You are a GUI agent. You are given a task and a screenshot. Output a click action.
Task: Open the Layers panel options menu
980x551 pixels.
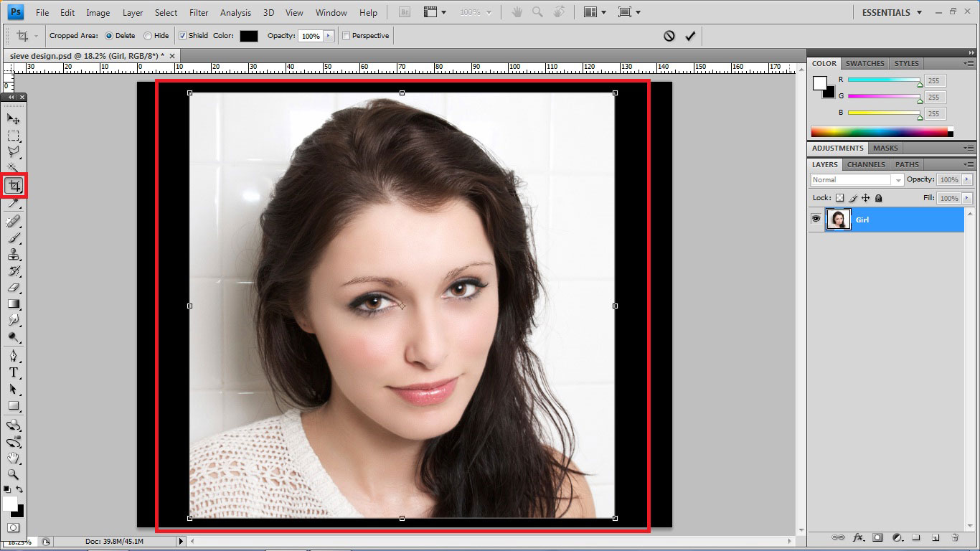click(970, 164)
